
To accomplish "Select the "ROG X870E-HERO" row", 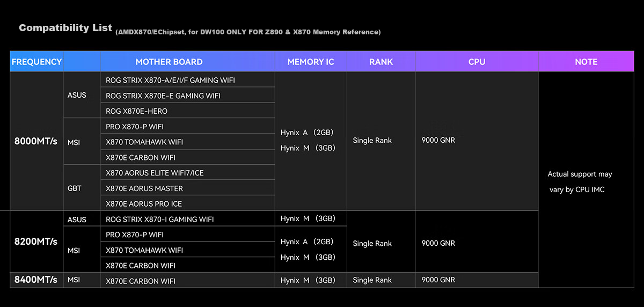I will click(188, 111).
